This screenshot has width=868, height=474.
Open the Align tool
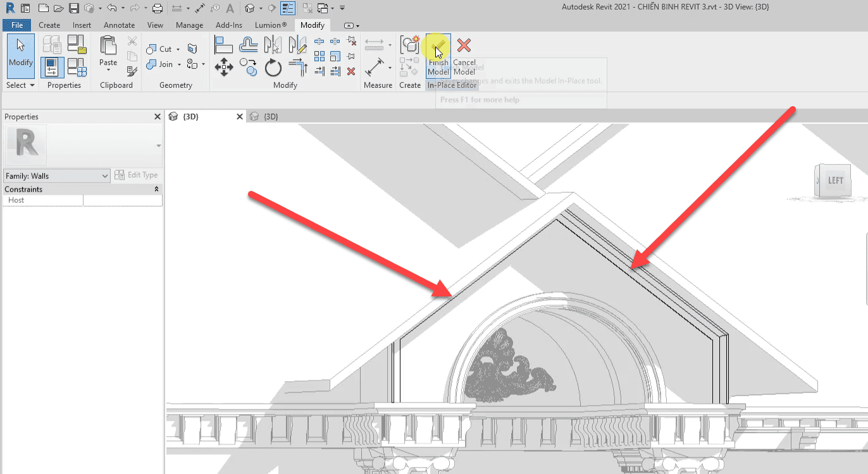tap(224, 45)
